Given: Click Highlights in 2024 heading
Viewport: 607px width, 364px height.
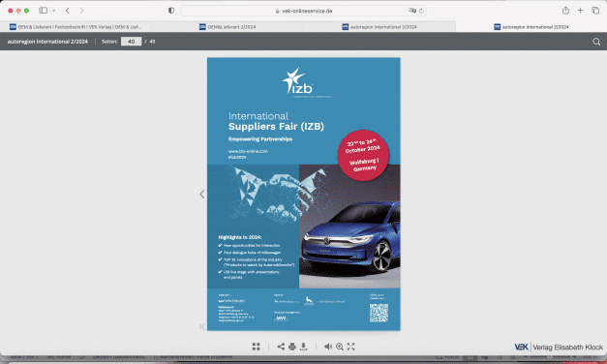Looking at the screenshot, I should coord(240,237).
